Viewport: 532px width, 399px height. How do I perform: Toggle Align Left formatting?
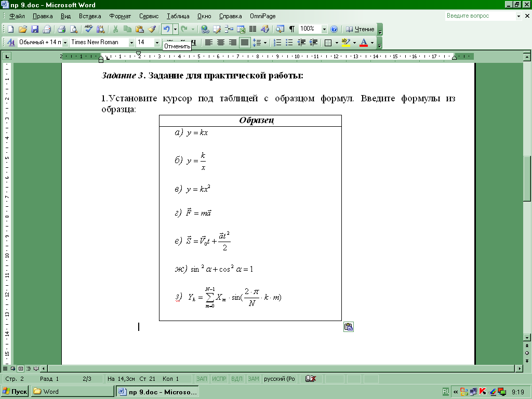click(x=209, y=43)
